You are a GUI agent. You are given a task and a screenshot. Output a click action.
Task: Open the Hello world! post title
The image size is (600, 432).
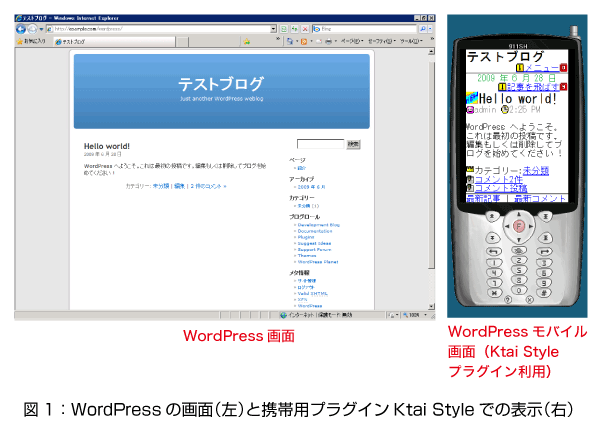coord(107,146)
